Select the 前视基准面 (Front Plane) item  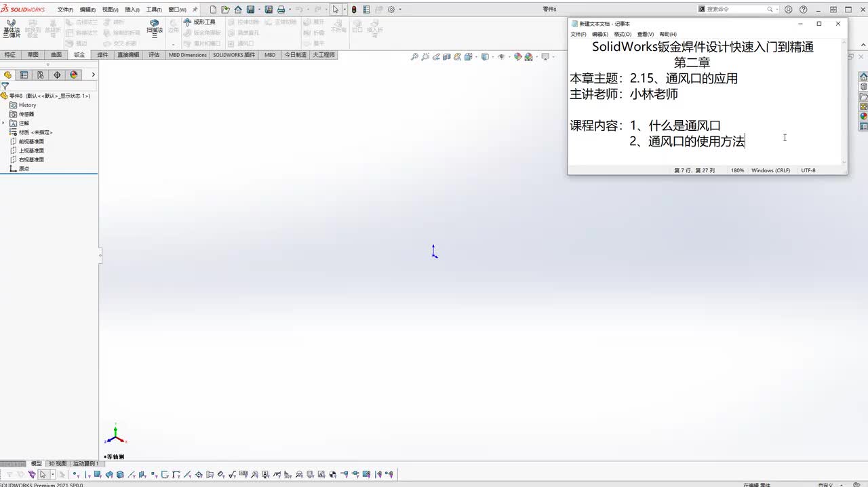click(x=31, y=141)
